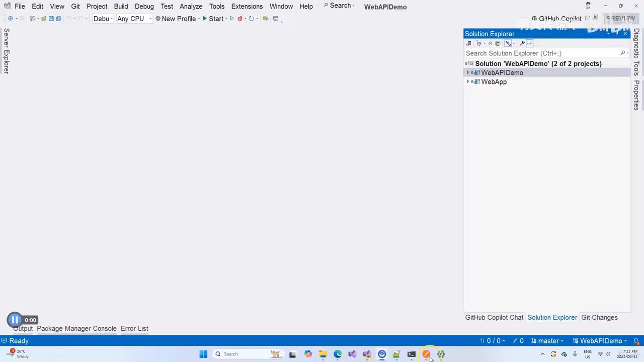Click the Pending Changes Filter clock icon
The width and height of the screenshot is (644, 362).
478,43
